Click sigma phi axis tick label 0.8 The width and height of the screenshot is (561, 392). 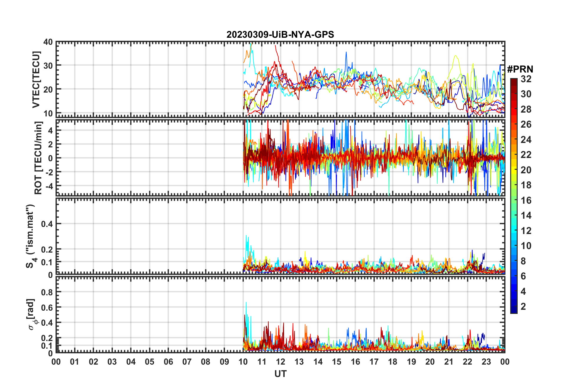pyautogui.click(x=47, y=292)
